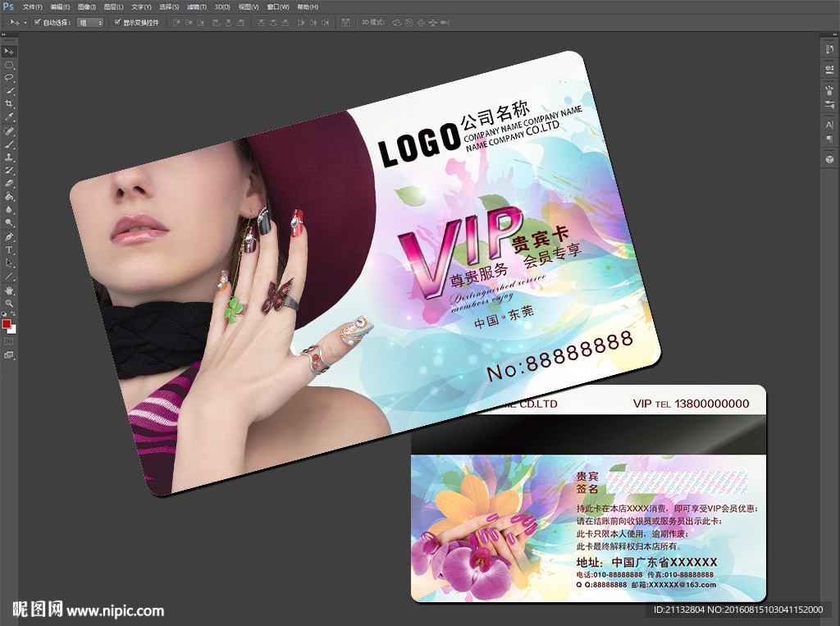The height and width of the screenshot is (626, 840).
Task: Select the Line tool
Action: [x=9, y=276]
